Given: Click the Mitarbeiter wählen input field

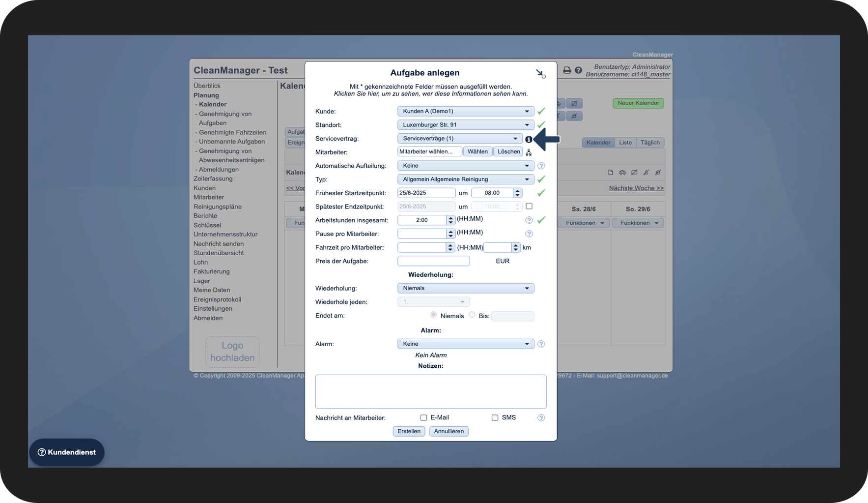Looking at the screenshot, I should pyautogui.click(x=430, y=152).
